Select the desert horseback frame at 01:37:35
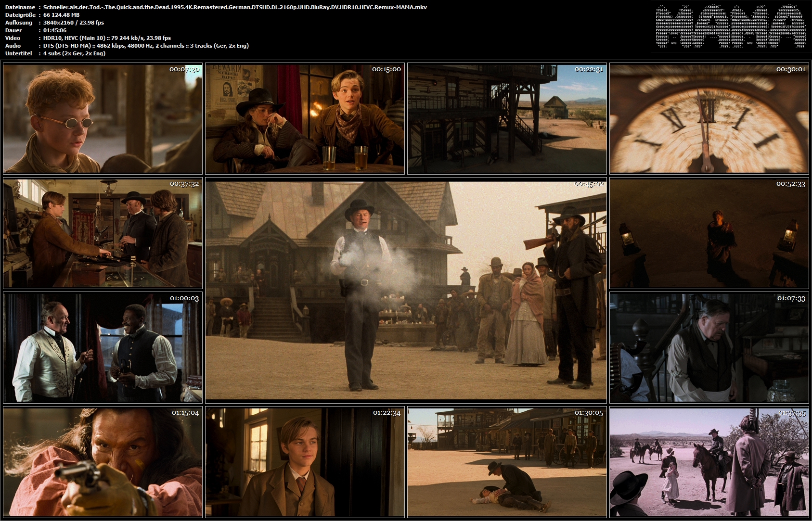Image resolution: width=812 pixels, height=521 pixels. (x=709, y=462)
